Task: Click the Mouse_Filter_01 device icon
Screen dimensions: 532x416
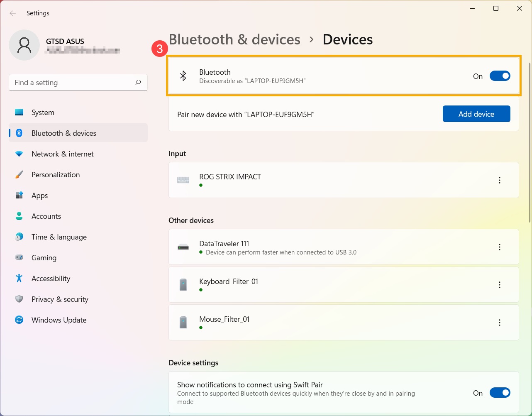Action: point(183,323)
